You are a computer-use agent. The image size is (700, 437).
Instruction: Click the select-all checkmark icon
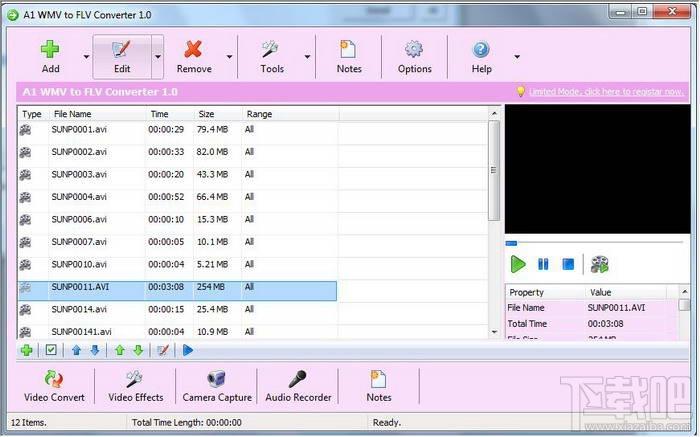click(x=51, y=350)
